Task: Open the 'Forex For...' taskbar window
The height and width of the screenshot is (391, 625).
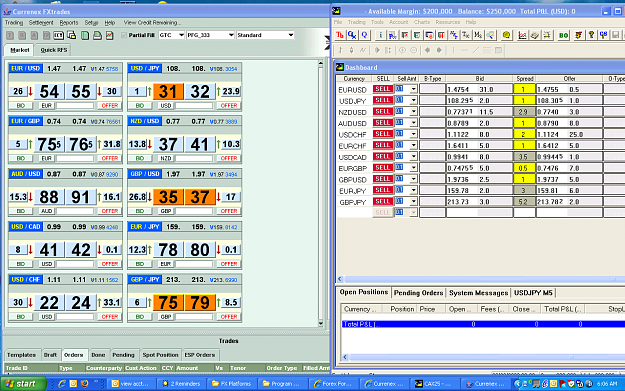Action: click(x=332, y=383)
